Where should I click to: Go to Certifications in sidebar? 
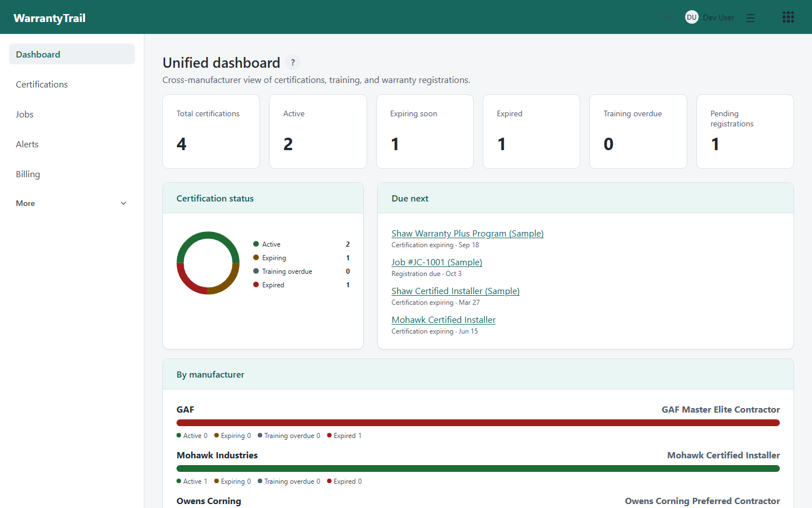tap(72, 84)
